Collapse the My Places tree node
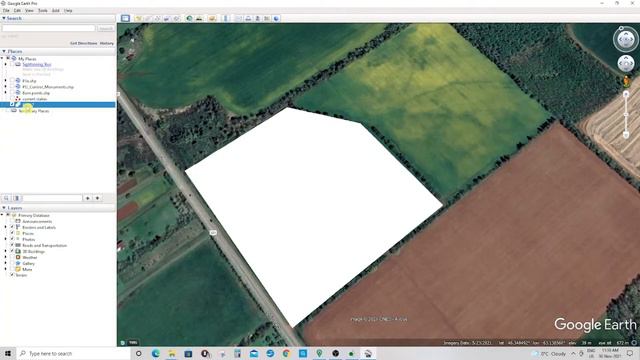Screen dimensions: 640x360 coord(3,59)
